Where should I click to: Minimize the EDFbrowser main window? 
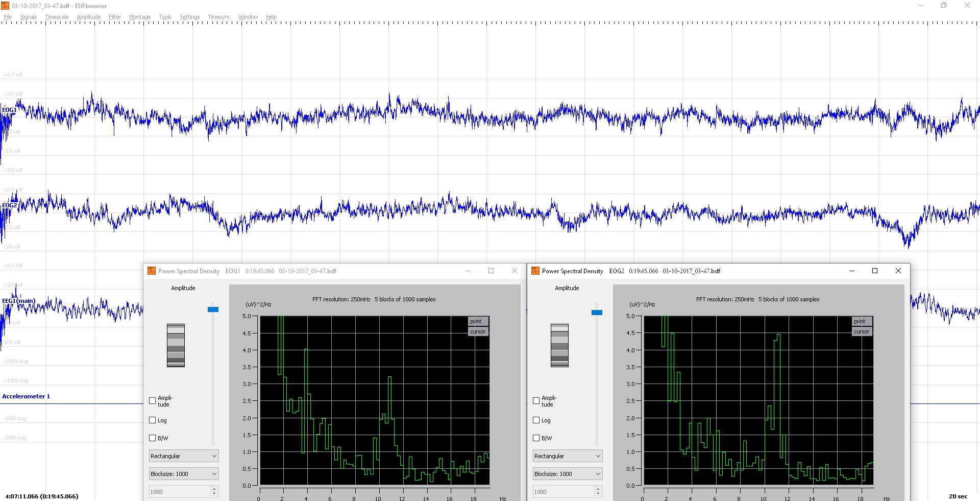tap(921, 6)
